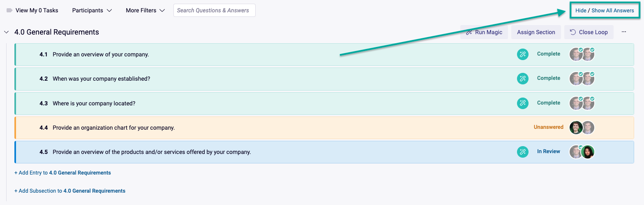Collapse the 4.0 General Requirements section
Viewport: 644px width, 205px height.
[x=6, y=32]
